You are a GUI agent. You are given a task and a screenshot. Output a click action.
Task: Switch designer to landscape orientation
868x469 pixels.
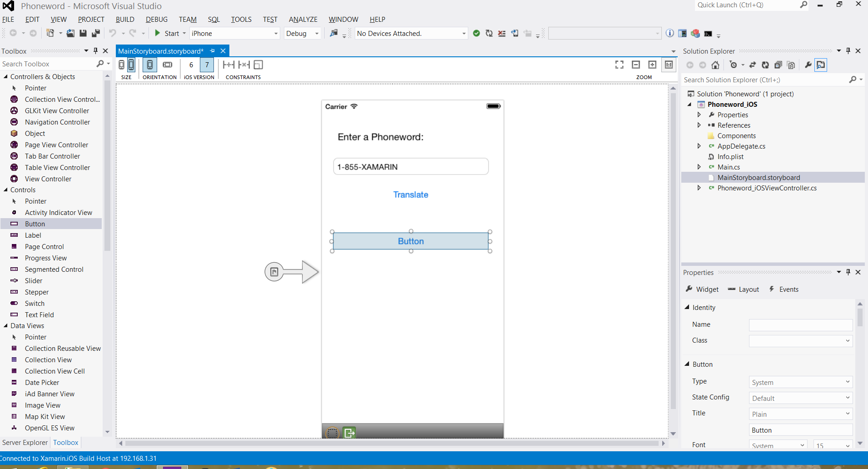(168, 65)
